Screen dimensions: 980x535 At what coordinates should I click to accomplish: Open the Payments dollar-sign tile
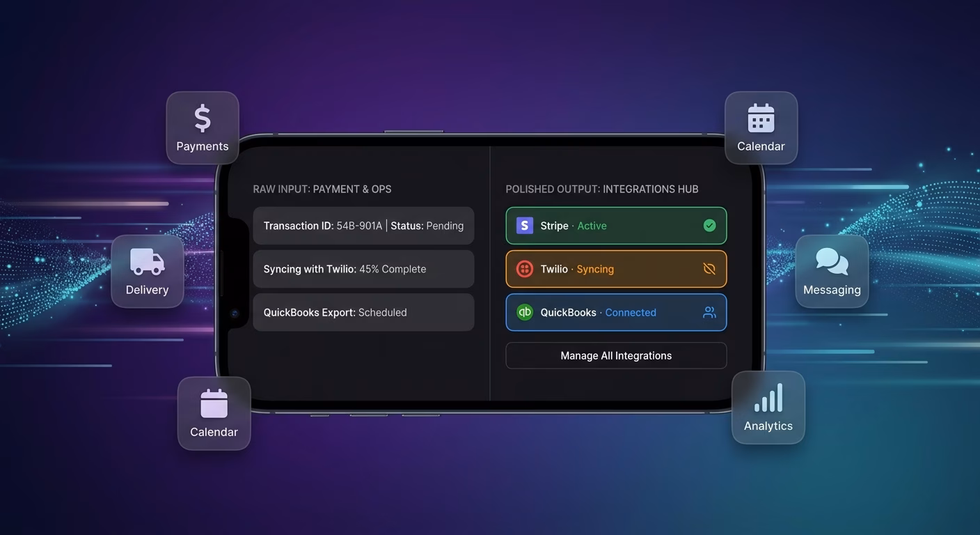(203, 128)
